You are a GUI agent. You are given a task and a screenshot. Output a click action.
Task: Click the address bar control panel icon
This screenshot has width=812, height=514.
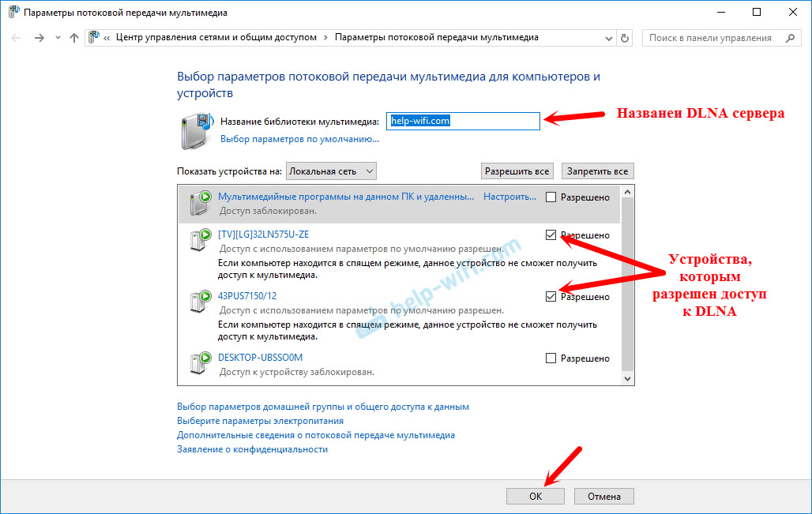(94, 37)
